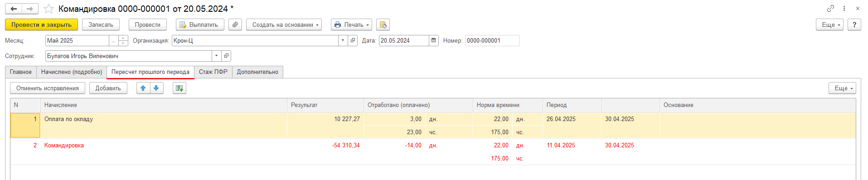This screenshot has width=868, height=180.
Task: Click the Номер input field
Action: 492,40
